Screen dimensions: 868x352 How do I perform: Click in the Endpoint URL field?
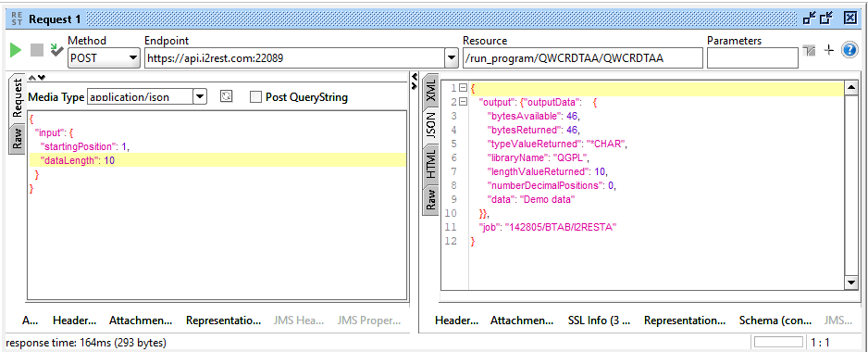[295, 57]
